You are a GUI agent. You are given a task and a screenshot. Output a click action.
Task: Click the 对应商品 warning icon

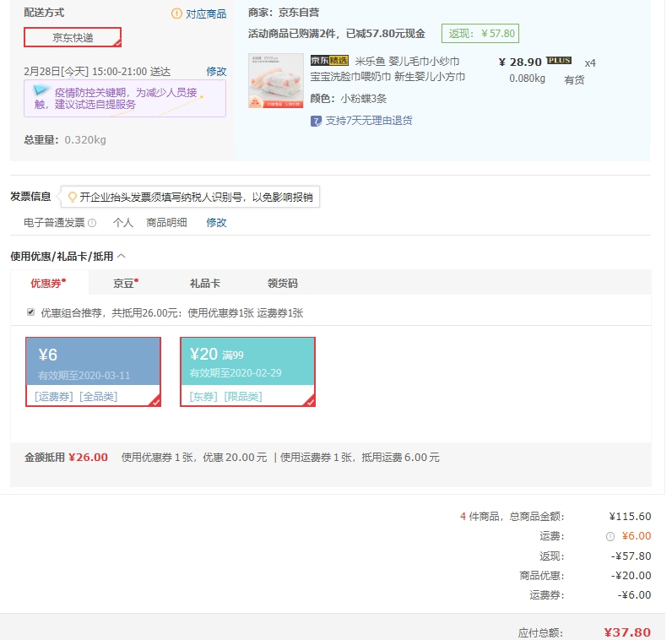[x=176, y=14]
